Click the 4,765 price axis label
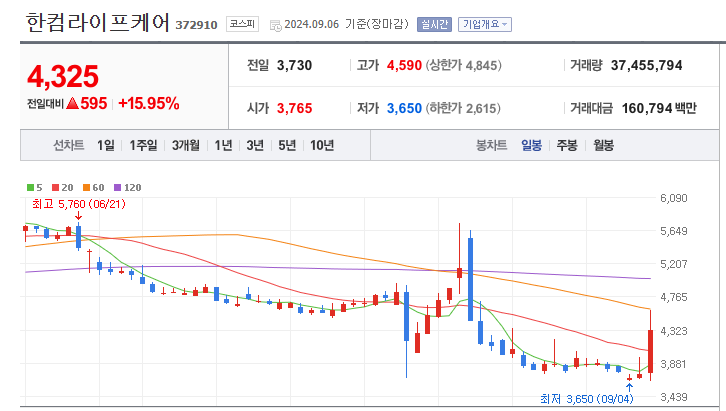The image size is (726, 411). coord(674,297)
